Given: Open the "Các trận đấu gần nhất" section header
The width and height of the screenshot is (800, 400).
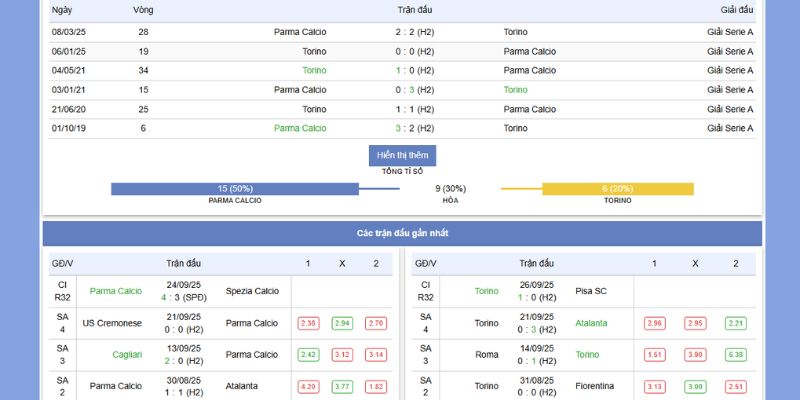Looking at the screenshot, I should click(402, 233).
